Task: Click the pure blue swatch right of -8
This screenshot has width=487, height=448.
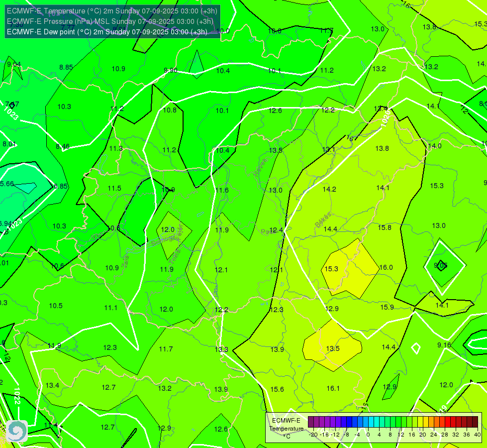Action: 349,422
